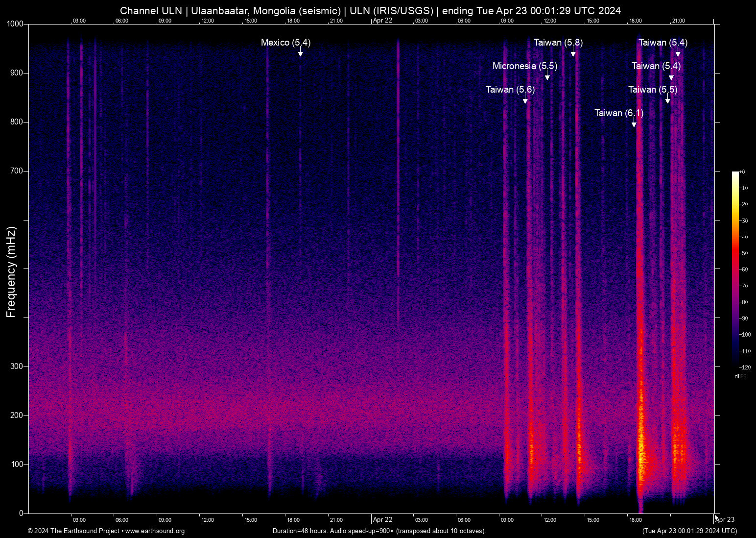The image size is (756, 538).
Task: Click the arrow below Taiwan (6.1)
Action: 634,123
